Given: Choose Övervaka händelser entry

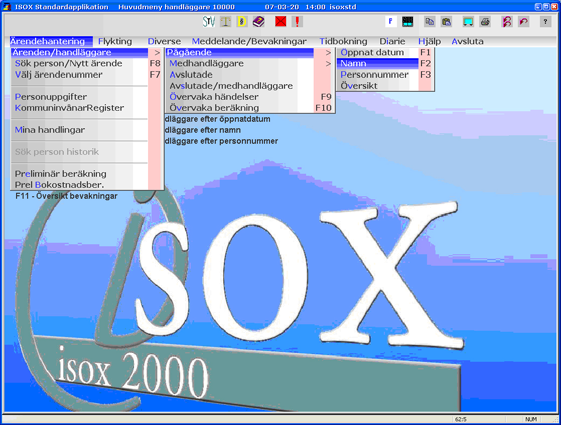Looking at the screenshot, I should [250, 97].
